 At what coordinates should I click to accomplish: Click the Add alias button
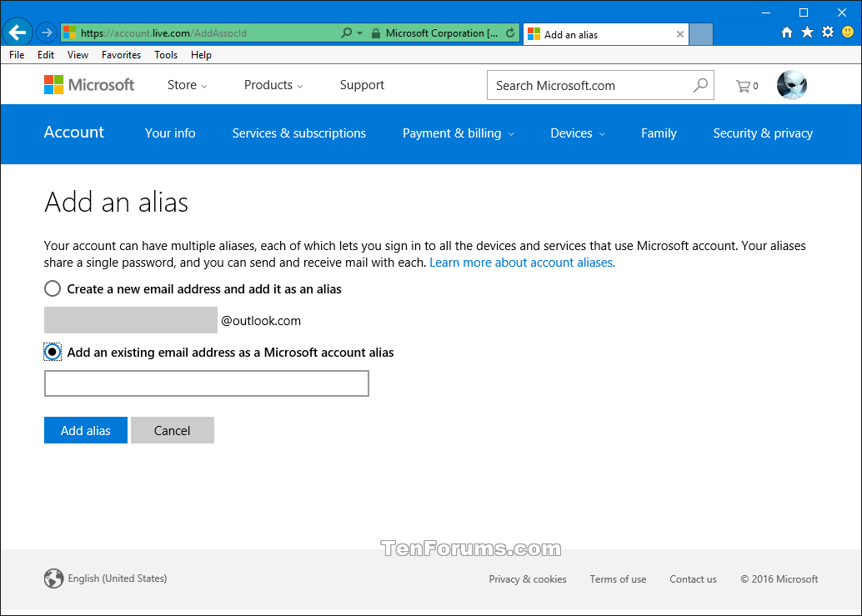coord(85,430)
